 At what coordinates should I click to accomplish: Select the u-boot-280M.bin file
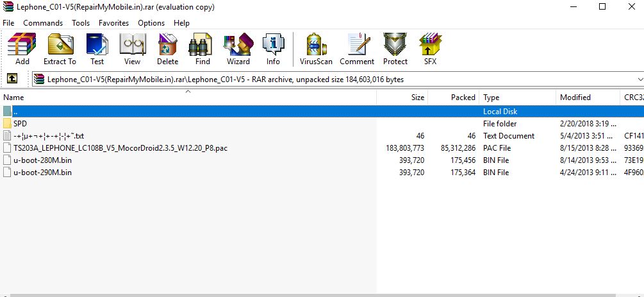pyautogui.click(x=42, y=160)
